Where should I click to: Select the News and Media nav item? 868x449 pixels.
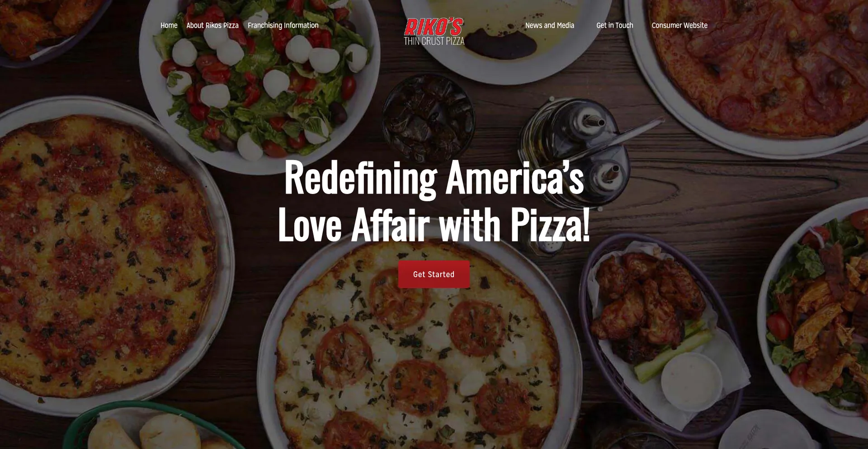click(549, 25)
